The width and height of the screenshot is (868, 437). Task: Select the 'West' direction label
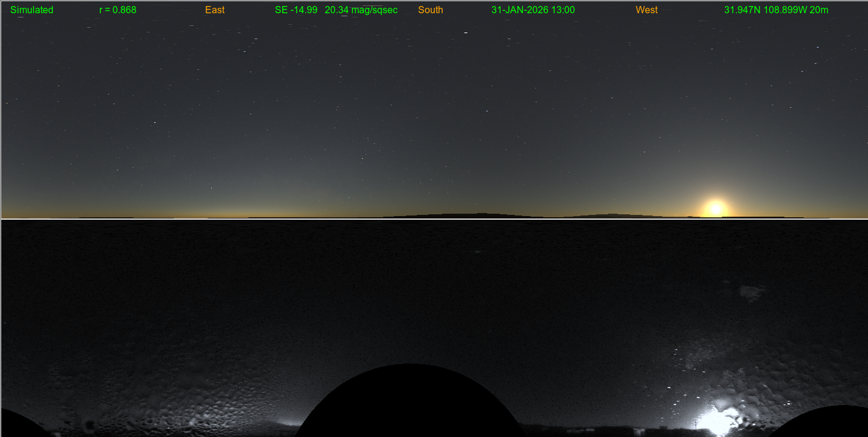(647, 10)
